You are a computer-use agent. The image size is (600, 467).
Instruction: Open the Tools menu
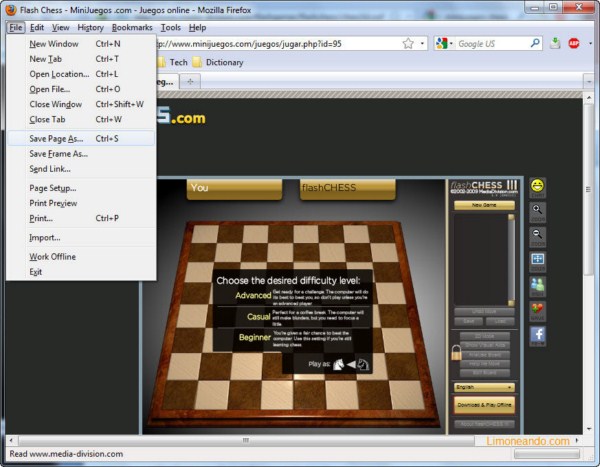pos(171,28)
